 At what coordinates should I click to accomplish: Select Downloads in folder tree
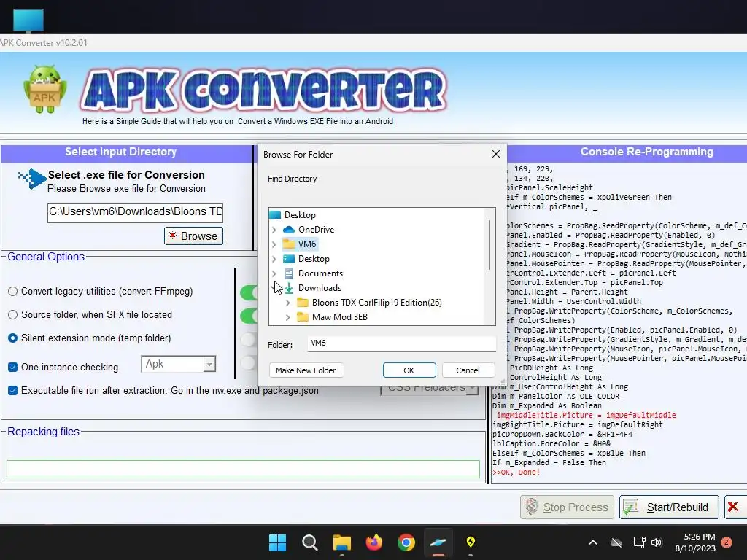pyautogui.click(x=320, y=288)
